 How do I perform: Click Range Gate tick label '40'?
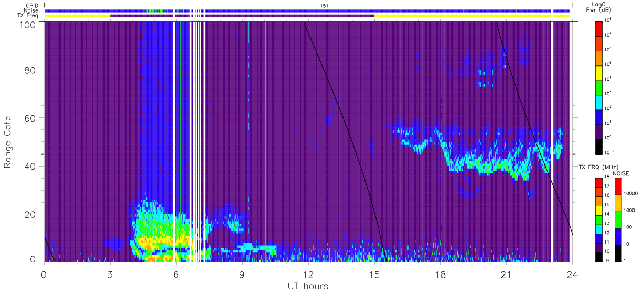point(30,166)
